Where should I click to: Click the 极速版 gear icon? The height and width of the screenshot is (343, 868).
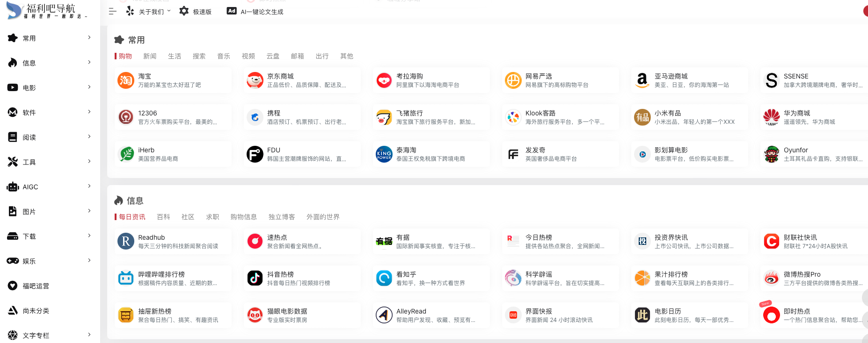pyautogui.click(x=184, y=11)
